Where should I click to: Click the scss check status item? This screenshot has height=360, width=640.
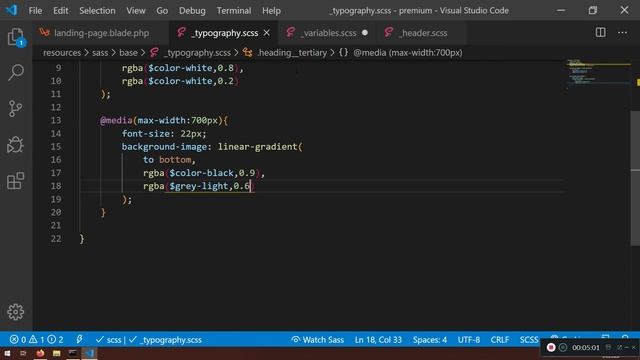[108, 340]
